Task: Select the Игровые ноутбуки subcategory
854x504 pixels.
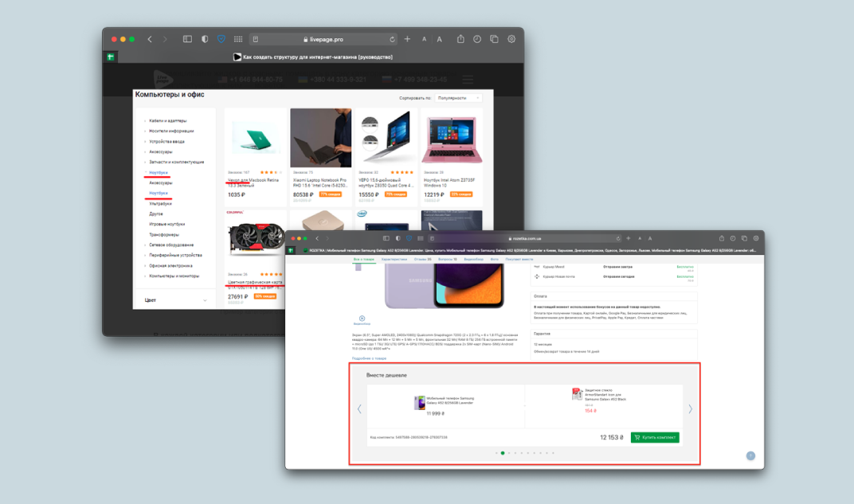Action: coord(167,225)
